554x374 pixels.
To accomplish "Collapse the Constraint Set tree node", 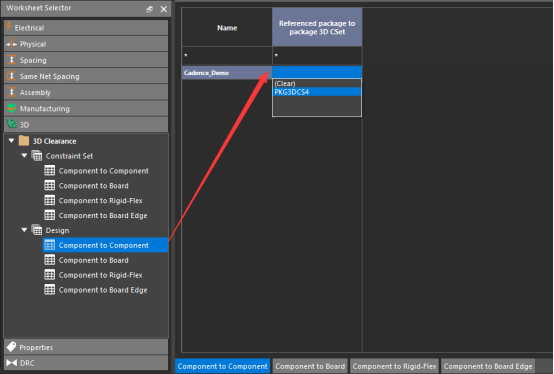I will [x=24, y=155].
